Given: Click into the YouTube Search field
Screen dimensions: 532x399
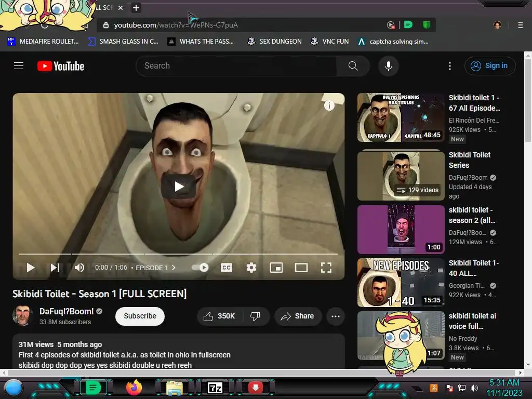Looking at the screenshot, I should point(236,66).
